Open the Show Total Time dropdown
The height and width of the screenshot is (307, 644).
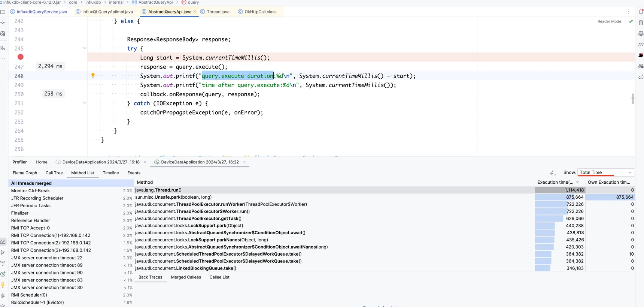(x=605, y=172)
